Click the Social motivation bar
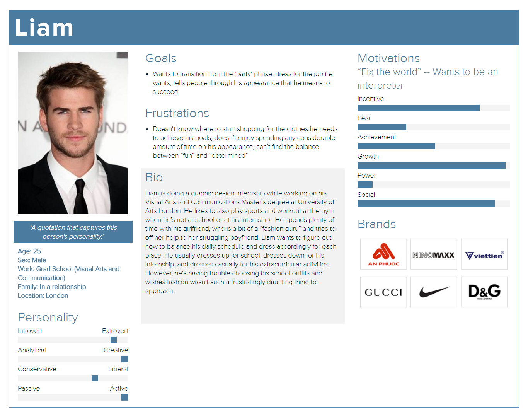 434,203
